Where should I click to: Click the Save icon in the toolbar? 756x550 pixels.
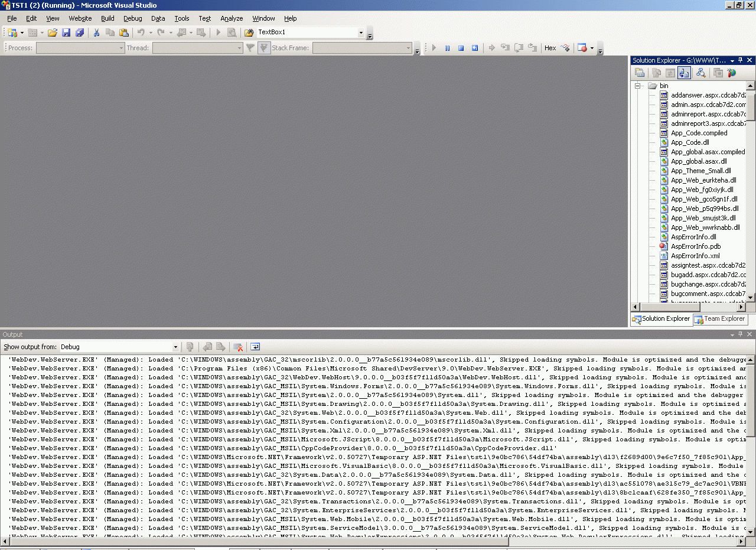pyautogui.click(x=66, y=32)
